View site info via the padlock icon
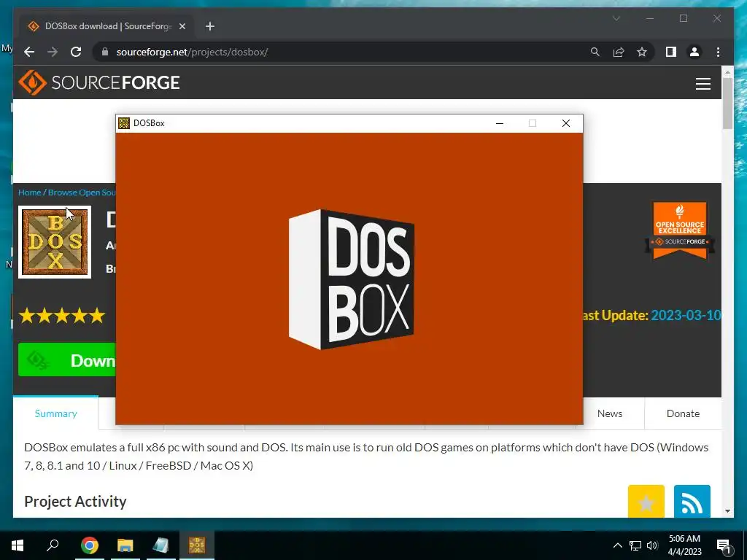 (x=105, y=52)
